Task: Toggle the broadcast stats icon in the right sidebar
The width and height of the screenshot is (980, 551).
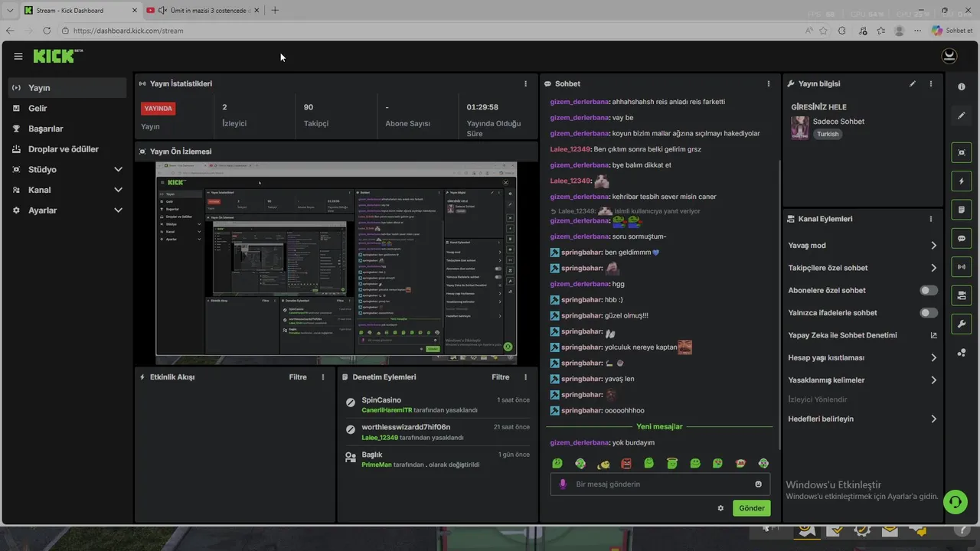Action: (962, 266)
